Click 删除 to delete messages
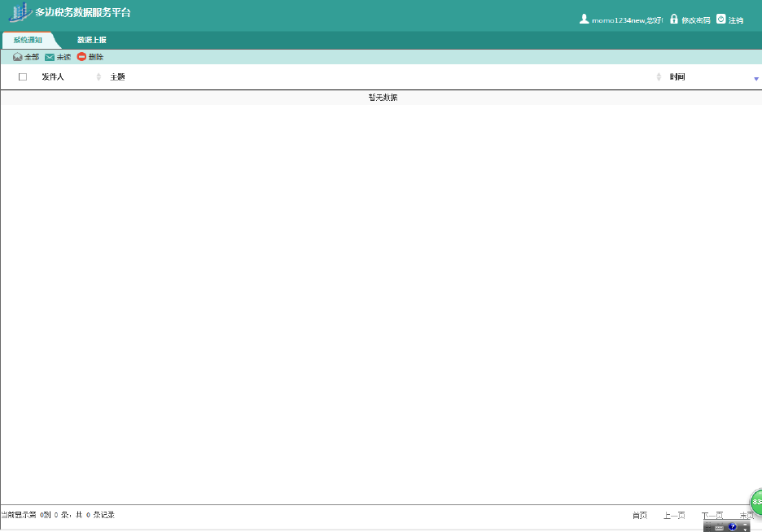The image size is (762, 532). point(96,57)
